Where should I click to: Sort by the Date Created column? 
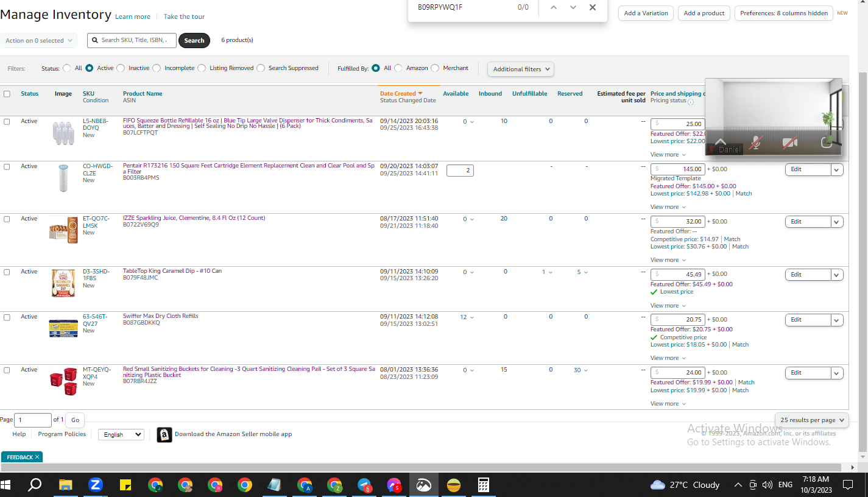tap(401, 94)
